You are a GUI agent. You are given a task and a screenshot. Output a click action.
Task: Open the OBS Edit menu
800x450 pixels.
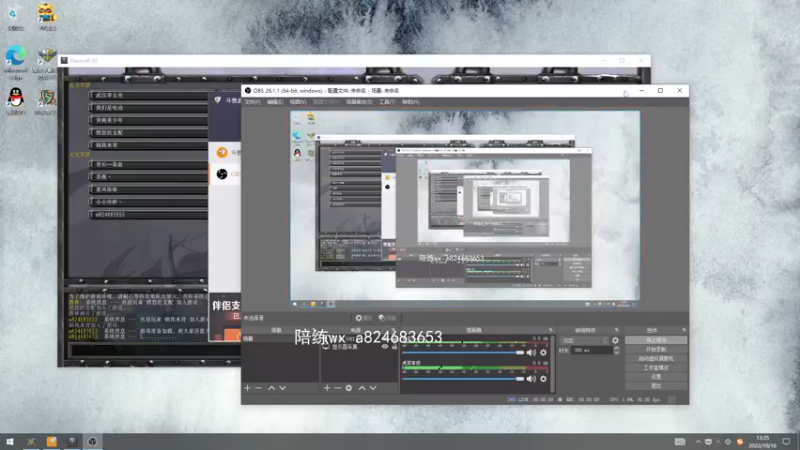[275, 102]
